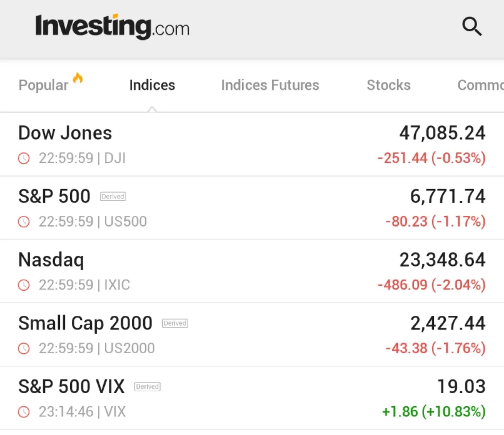Click the Derived badge next to Small Cap 2000

(175, 323)
